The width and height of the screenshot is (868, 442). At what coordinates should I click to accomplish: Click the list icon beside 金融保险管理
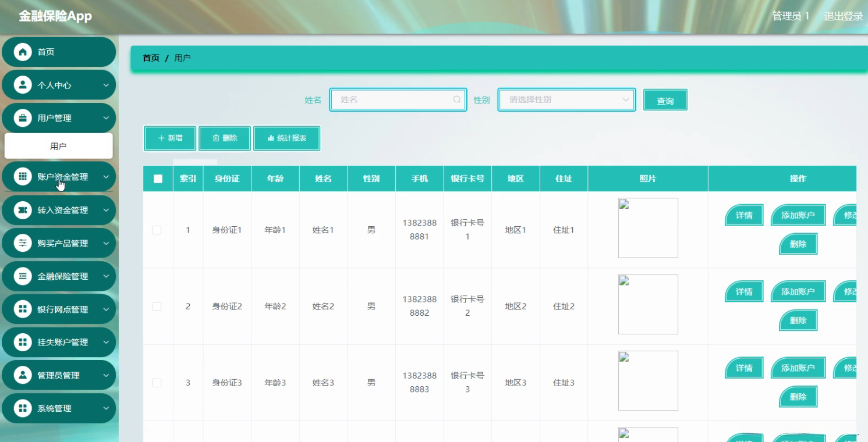pyautogui.click(x=23, y=276)
